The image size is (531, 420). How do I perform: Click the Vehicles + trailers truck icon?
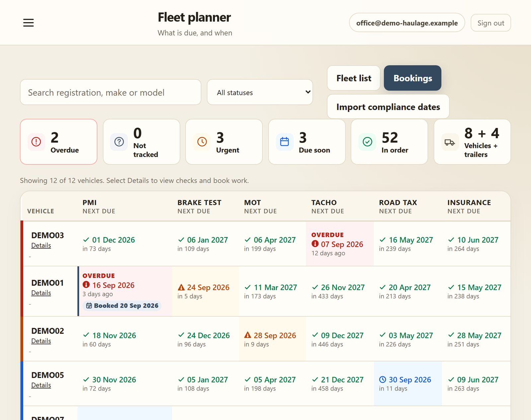pyautogui.click(x=450, y=143)
